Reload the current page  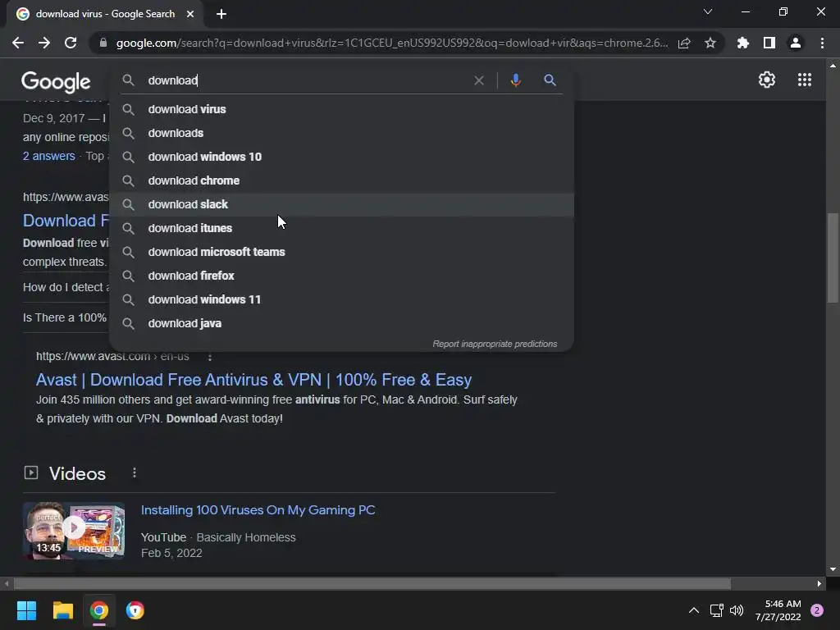[x=71, y=43]
